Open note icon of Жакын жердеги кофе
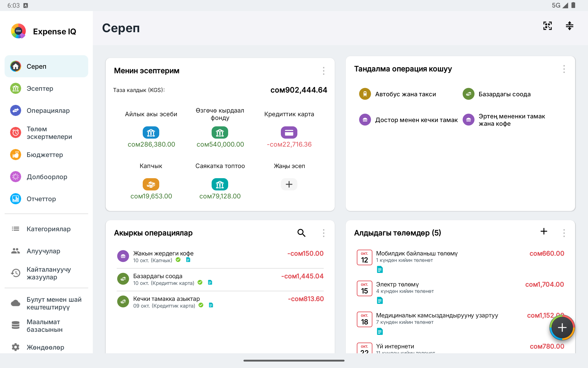This screenshot has width=588, height=368. coord(188,260)
